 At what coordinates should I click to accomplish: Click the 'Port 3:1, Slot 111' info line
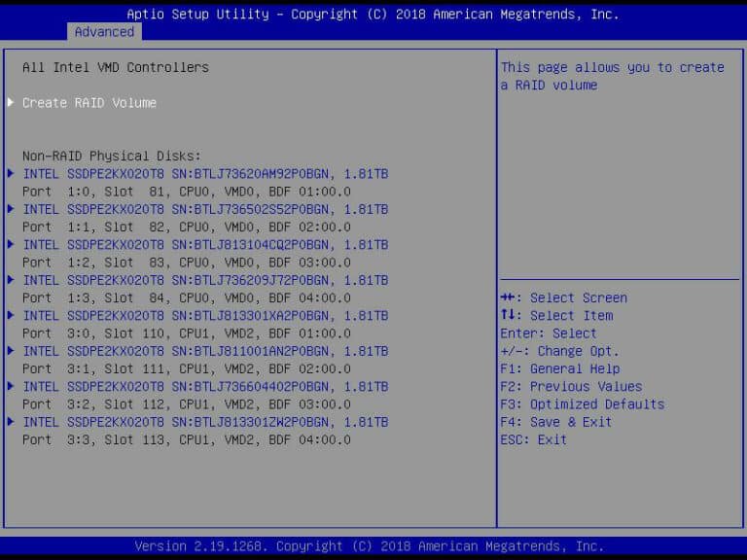click(x=187, y=368)
